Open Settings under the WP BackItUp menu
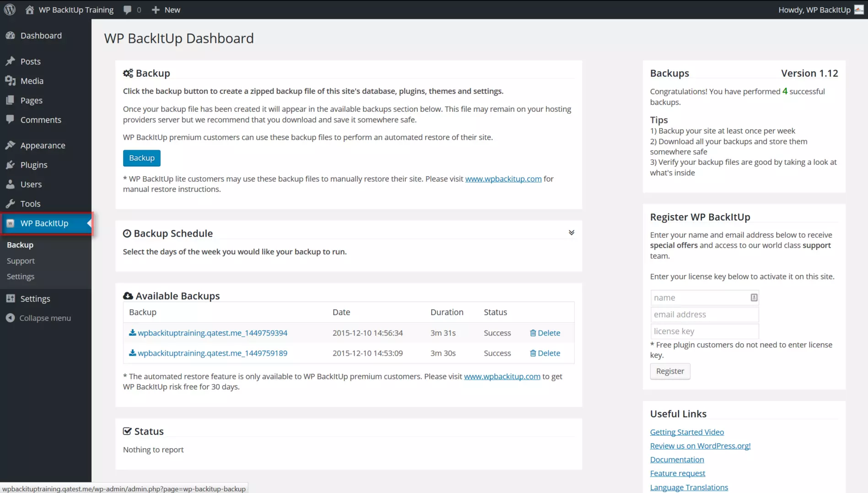This screenshot has height=493, width=868. click(x=20, y=276)
